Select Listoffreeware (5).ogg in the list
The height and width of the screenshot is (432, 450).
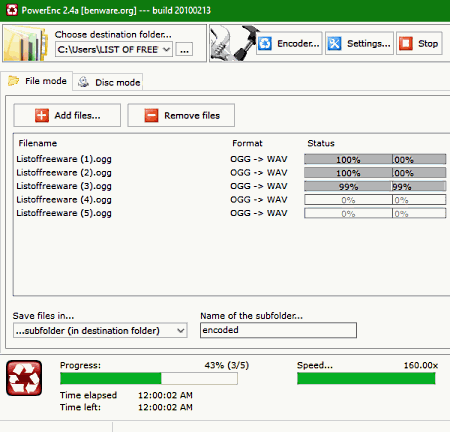(x=64, y=213)
